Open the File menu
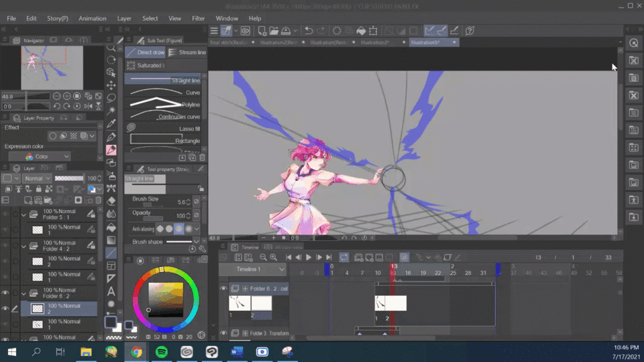 pos(11,19)
